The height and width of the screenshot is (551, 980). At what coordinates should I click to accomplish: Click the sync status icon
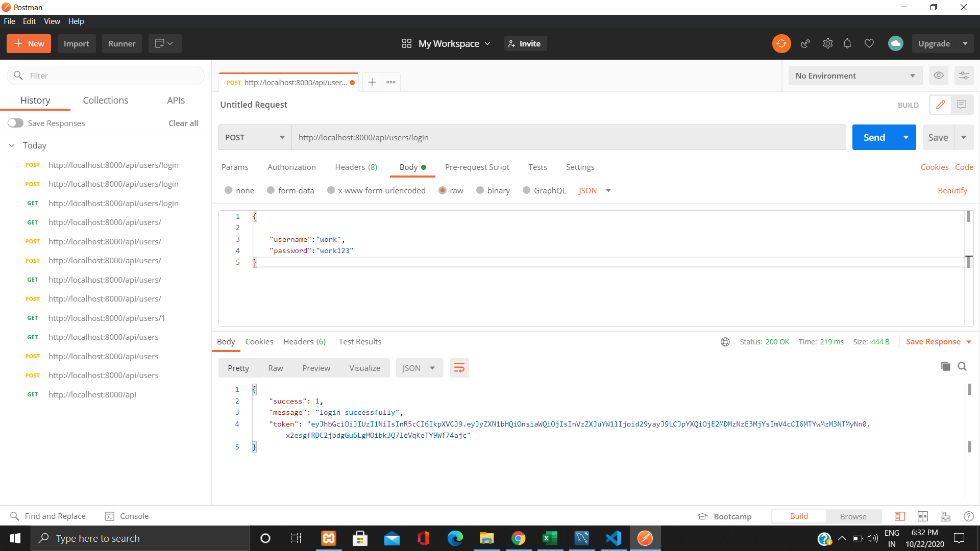pyautogui.click(x=781, y=44)
